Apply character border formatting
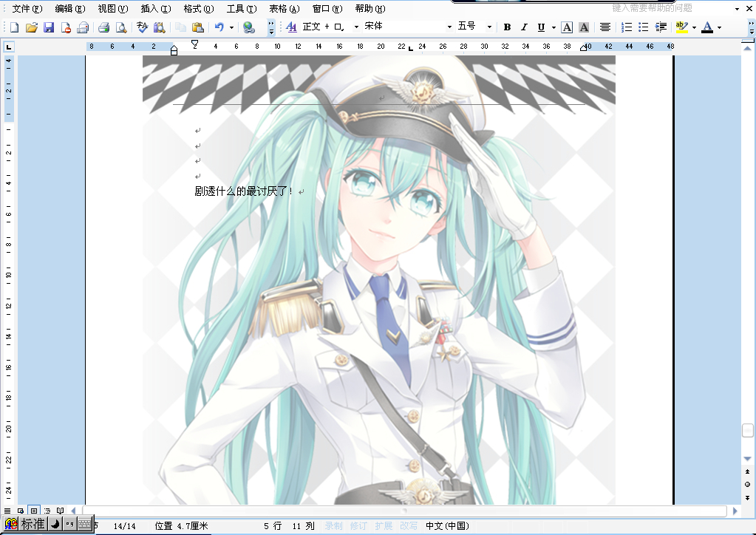The image size is (756, 535). (x=567, y=27)
